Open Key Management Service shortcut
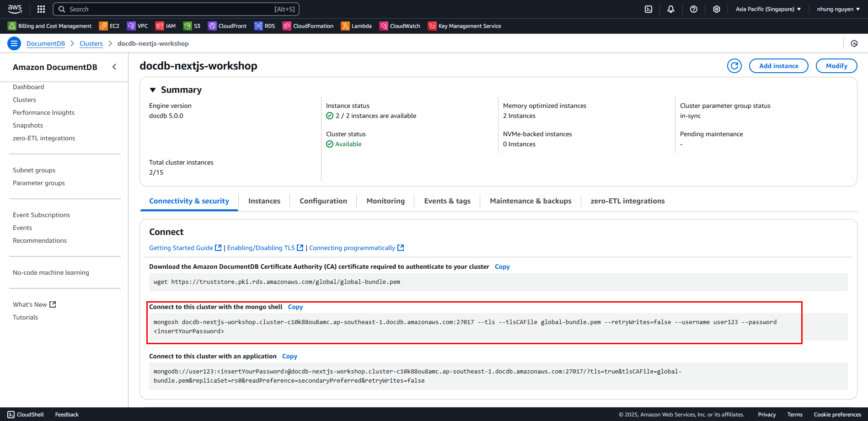This screenshot has width=868, height=421. (x=465, y=26)
